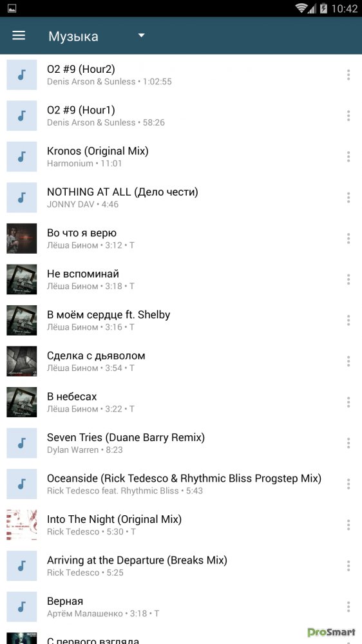
Task: Open the hamburger navigation menu
Action: pos(19,35)
